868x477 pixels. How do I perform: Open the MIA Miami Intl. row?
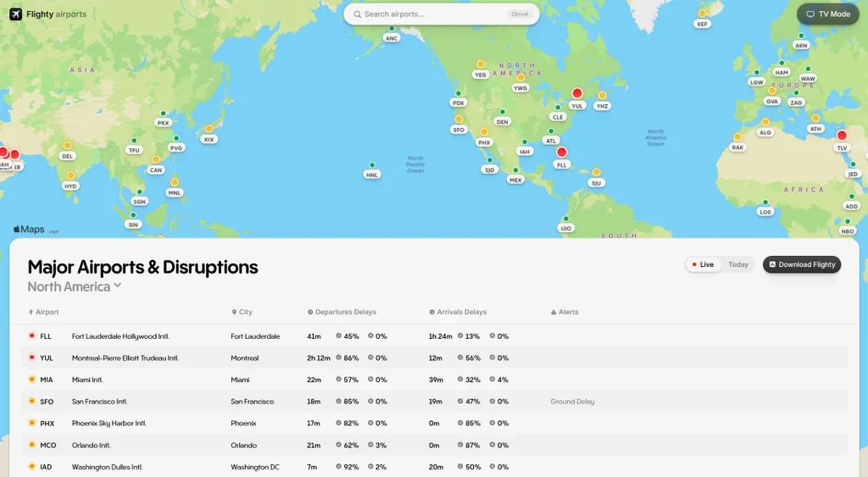[435, 380]
